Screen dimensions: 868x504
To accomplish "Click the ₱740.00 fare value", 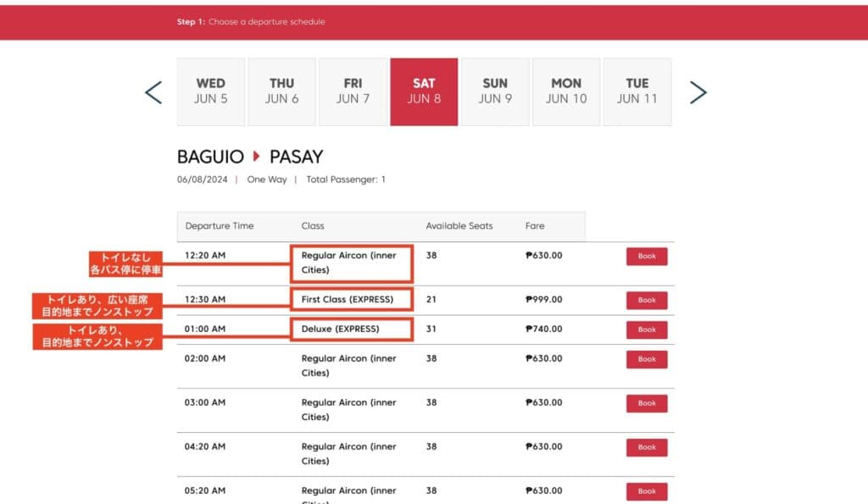I will [543, 329].
